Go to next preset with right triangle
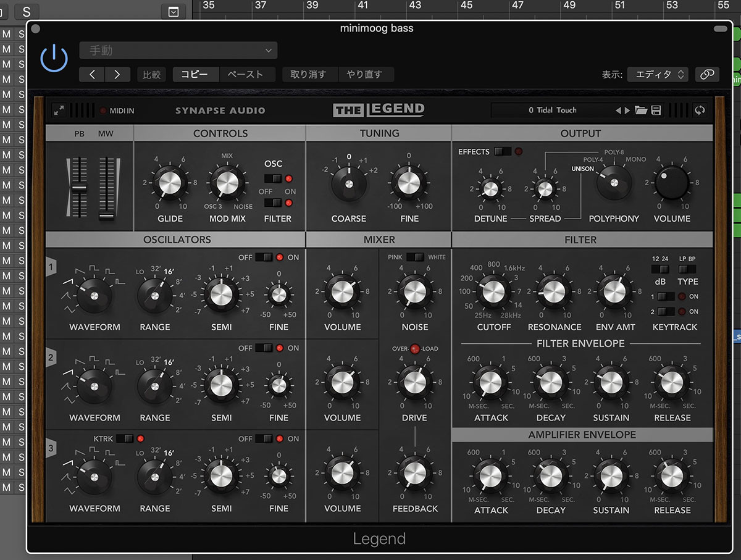The image size is (741, 560). pos(627,111)
